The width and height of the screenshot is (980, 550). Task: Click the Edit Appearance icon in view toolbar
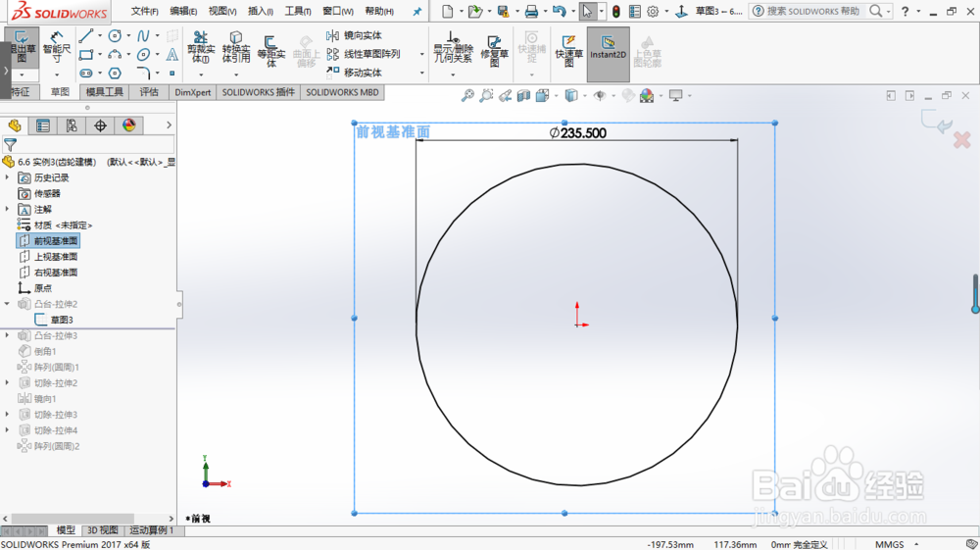[x=647, y=96]
